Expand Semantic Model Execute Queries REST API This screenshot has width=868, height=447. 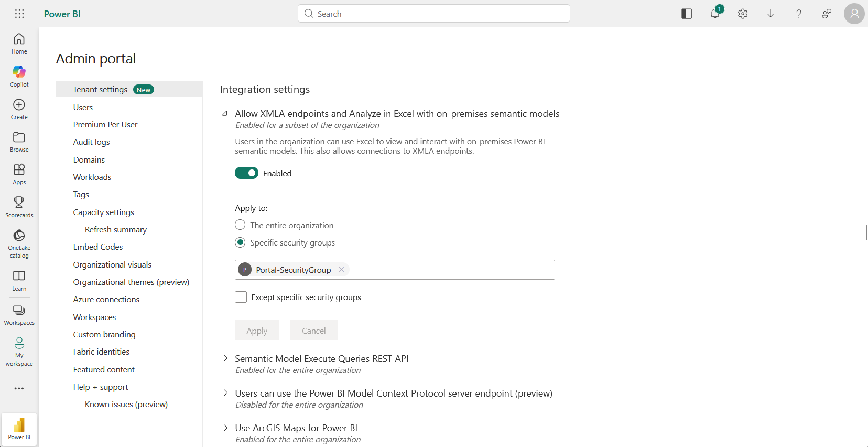pyautogui.click(x=225, y=358)
